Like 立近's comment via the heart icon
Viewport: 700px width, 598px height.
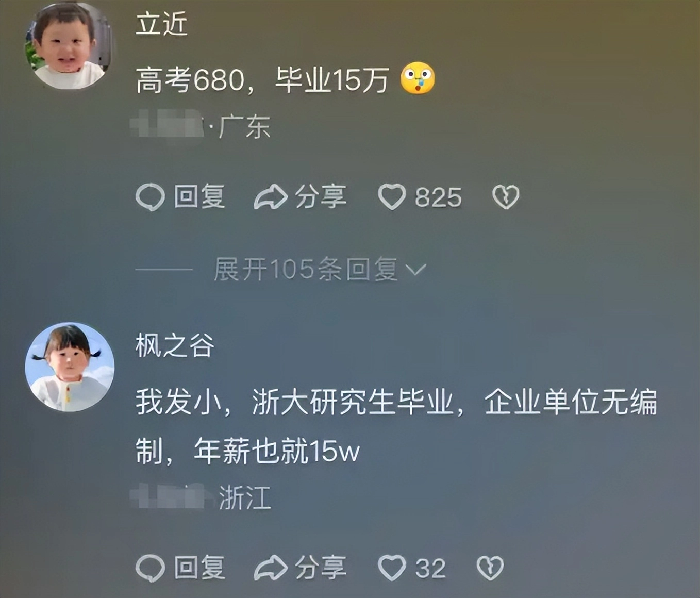pos(392,197)
